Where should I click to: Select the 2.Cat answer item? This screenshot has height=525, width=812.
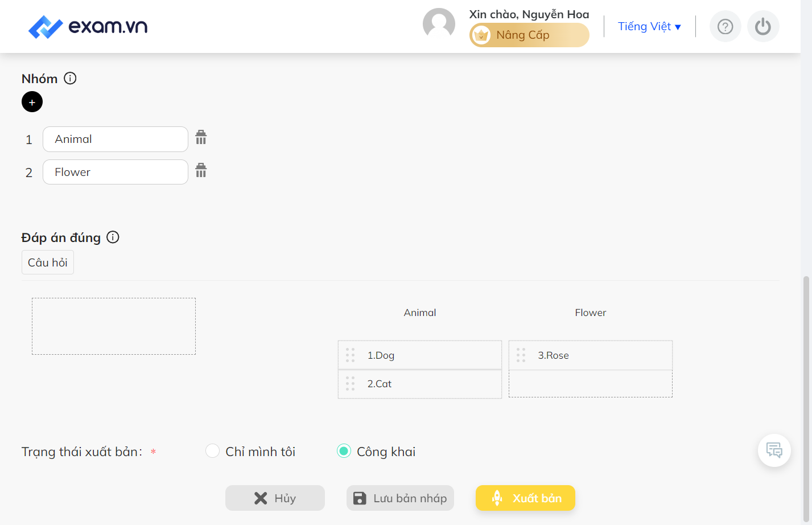[420, 384]
